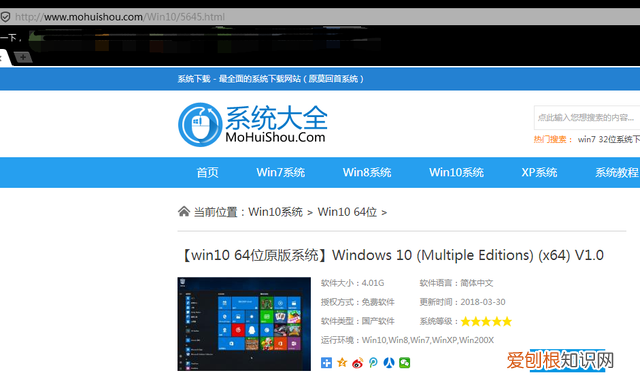Share to Tencent Weibo icon
The width and height of the screenshot is (640, 379).
[x=373, y=363]
